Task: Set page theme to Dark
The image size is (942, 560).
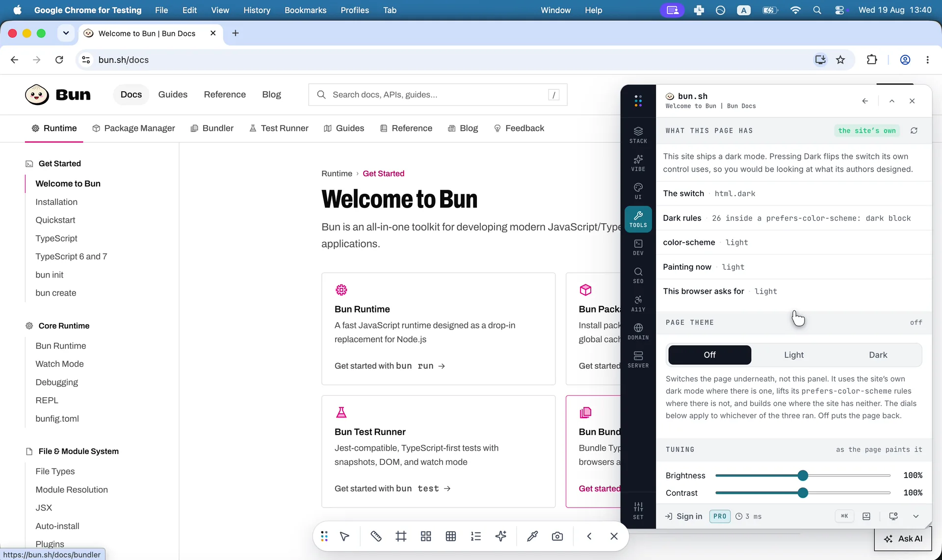Action: click(878, 355)
